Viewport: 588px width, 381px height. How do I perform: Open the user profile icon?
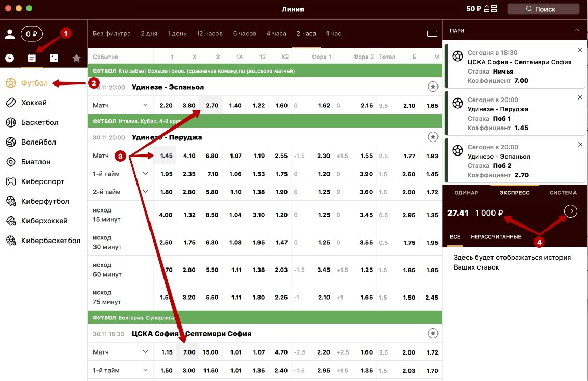click(x=10, y=34)
